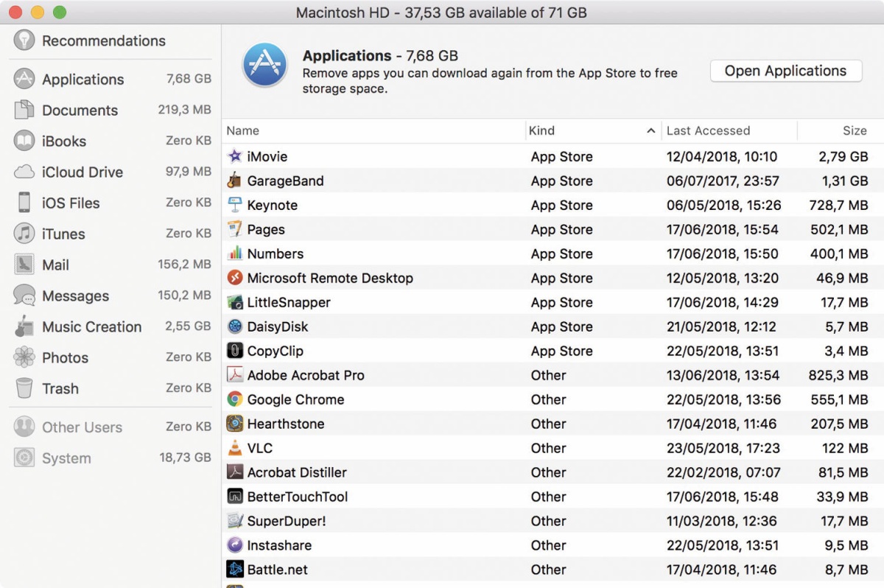This screenshot has height=588, width=884.
Task: Sort by the Name column header
Action: [373, 130]
